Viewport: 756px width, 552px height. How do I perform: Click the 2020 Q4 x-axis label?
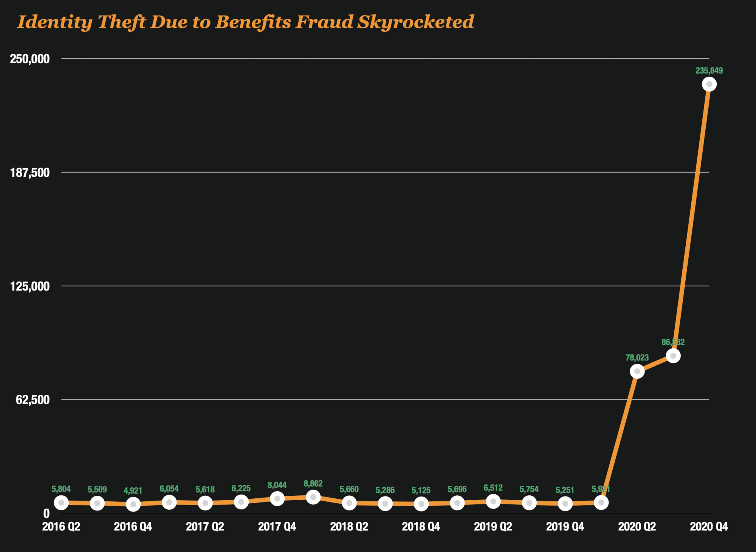click(709, 527)
